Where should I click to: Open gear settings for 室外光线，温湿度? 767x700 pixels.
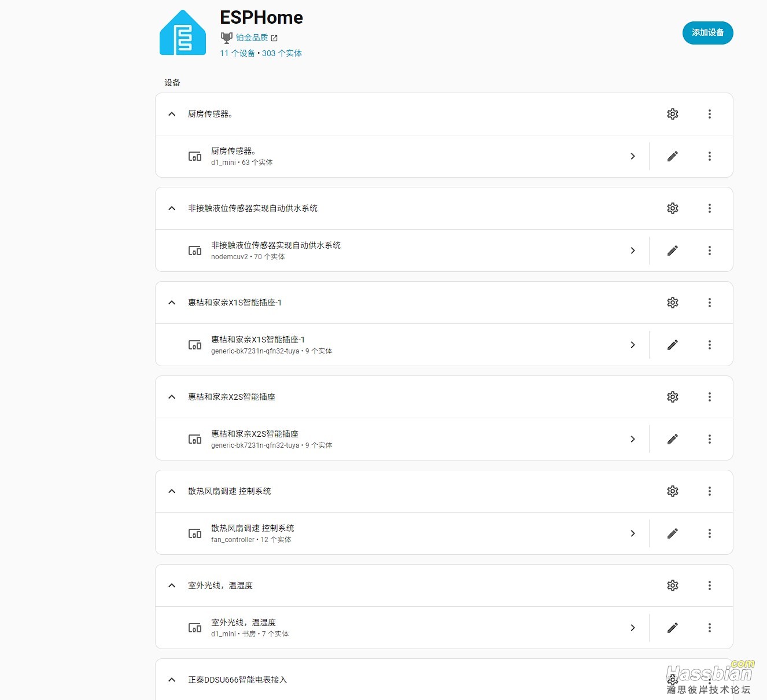coord(672,585)
